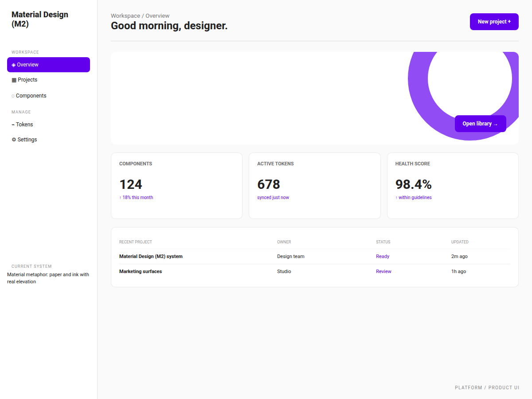Open the Overview sidebar item

click(x=48, y=65)
